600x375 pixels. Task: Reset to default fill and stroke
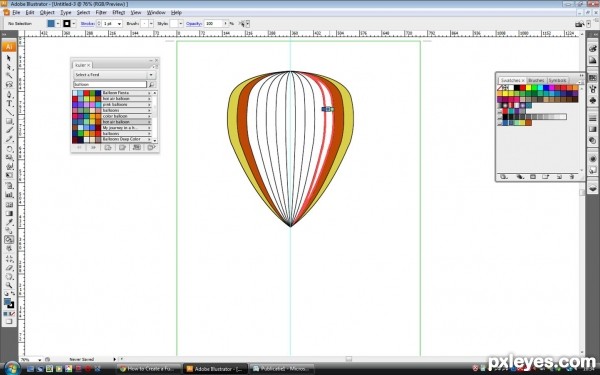[x=6, y=293]
